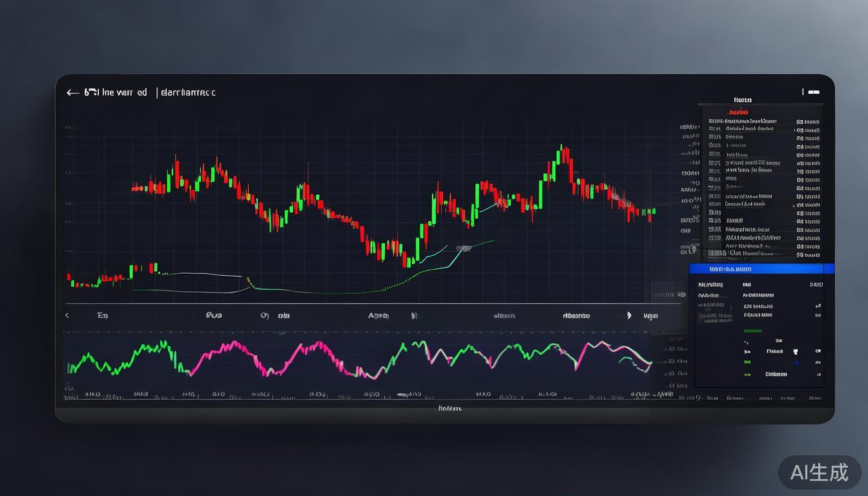
Task: Advance timeline with right arrow near the end
Action: tap(628, 316)
